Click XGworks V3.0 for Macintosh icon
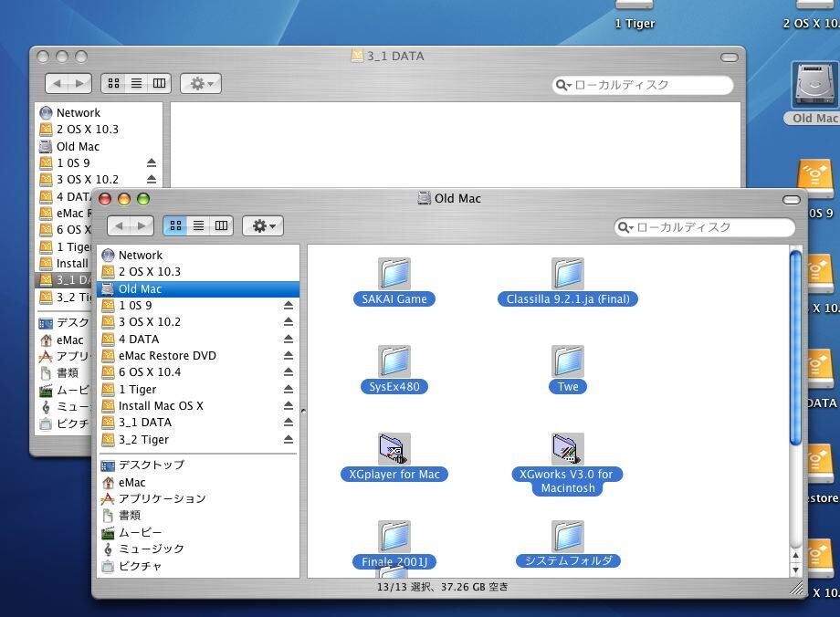Screen dimensions: 840x617 click(x=567, y=449)
